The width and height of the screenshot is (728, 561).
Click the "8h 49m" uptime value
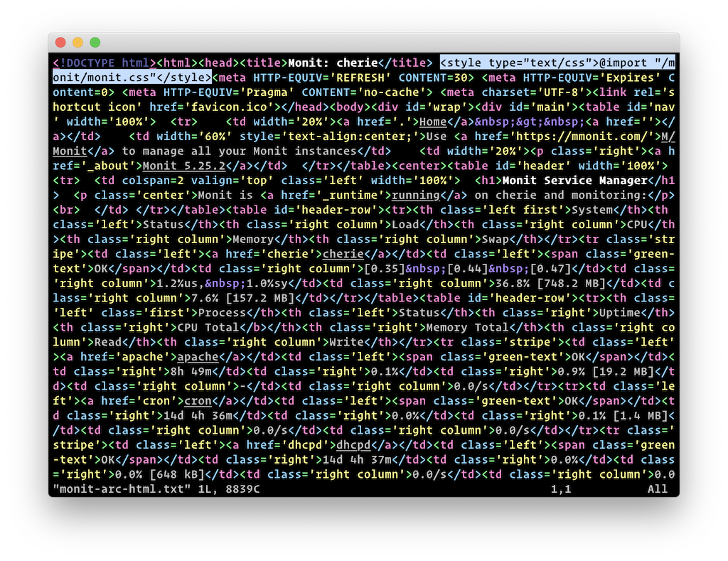pyautogui.click(x=191, y=372)
